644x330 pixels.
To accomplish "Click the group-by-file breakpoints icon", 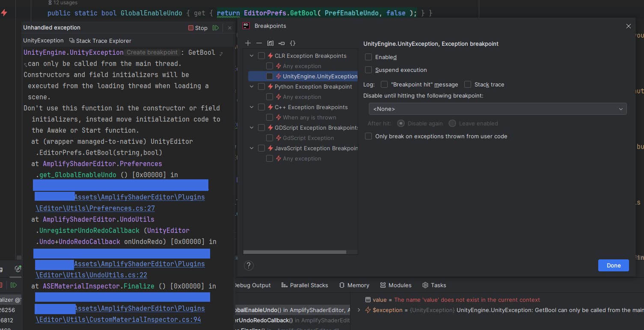I will [270, 43].
